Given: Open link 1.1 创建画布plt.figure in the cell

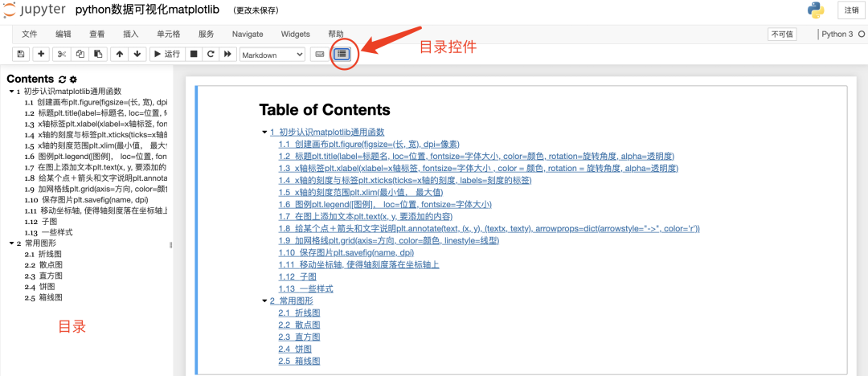Looking at the screenshot, I should [369, 144].
